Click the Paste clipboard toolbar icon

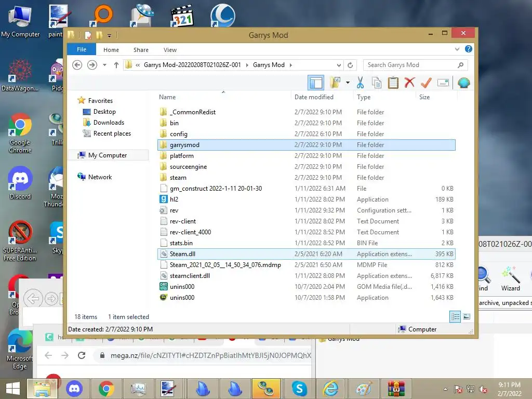393,83
